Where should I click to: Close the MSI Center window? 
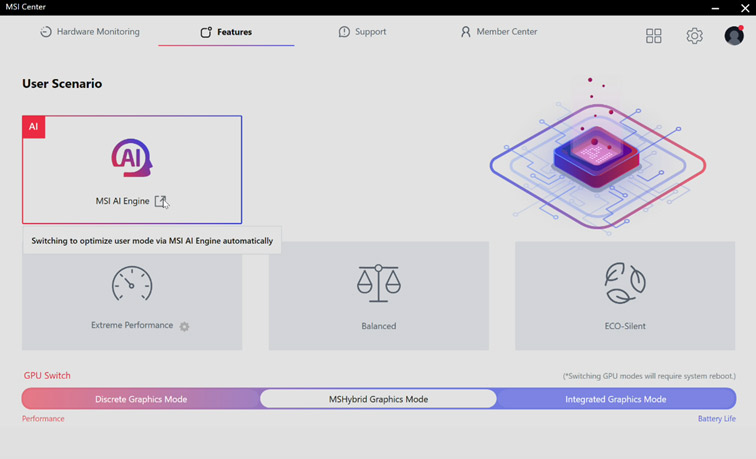(744, 7)
